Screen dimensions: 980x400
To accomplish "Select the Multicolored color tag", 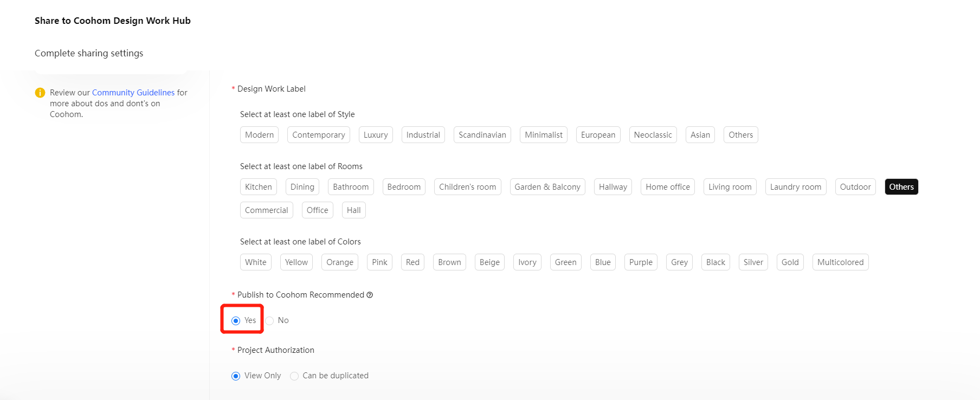I will (x=840, y=262).
